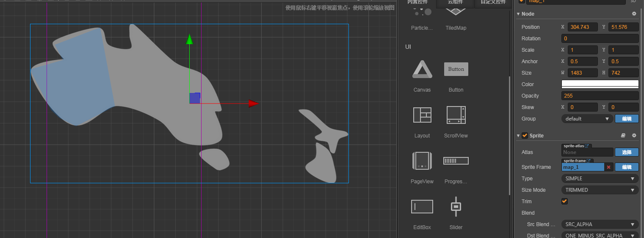Pick the EditBox control icon
Viewport: 644px width, 238px height.
point(422,207)
